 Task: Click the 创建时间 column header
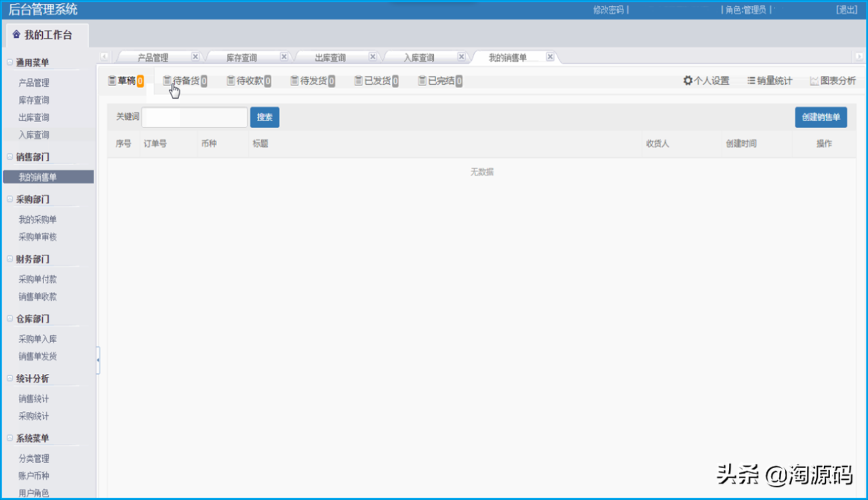741,144
